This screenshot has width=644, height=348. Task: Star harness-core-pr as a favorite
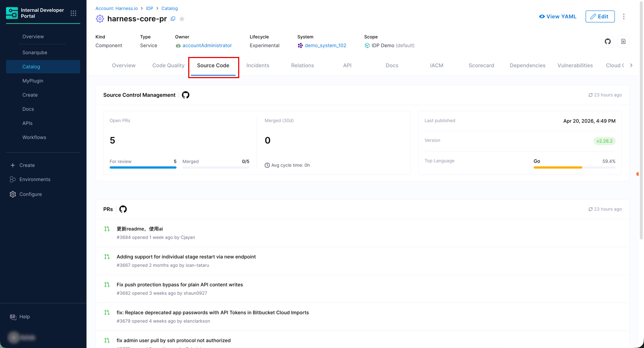(182, 19)
